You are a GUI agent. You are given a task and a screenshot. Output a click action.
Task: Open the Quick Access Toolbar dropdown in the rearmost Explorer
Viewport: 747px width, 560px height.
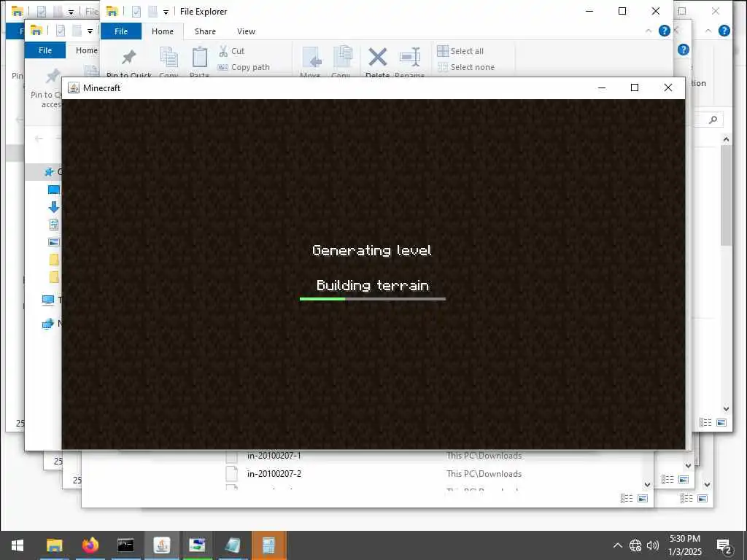point(71,12)
